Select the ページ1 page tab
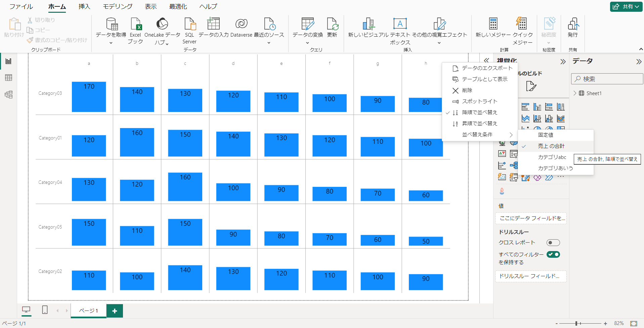The image size is (644, 328). (x=88, y=311)
